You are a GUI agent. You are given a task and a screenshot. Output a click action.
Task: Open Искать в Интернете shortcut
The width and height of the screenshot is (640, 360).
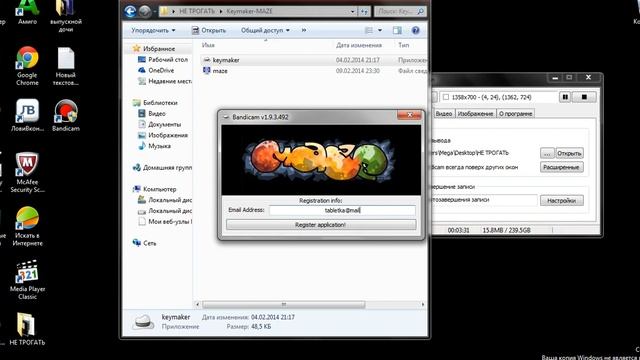point(27,226)
